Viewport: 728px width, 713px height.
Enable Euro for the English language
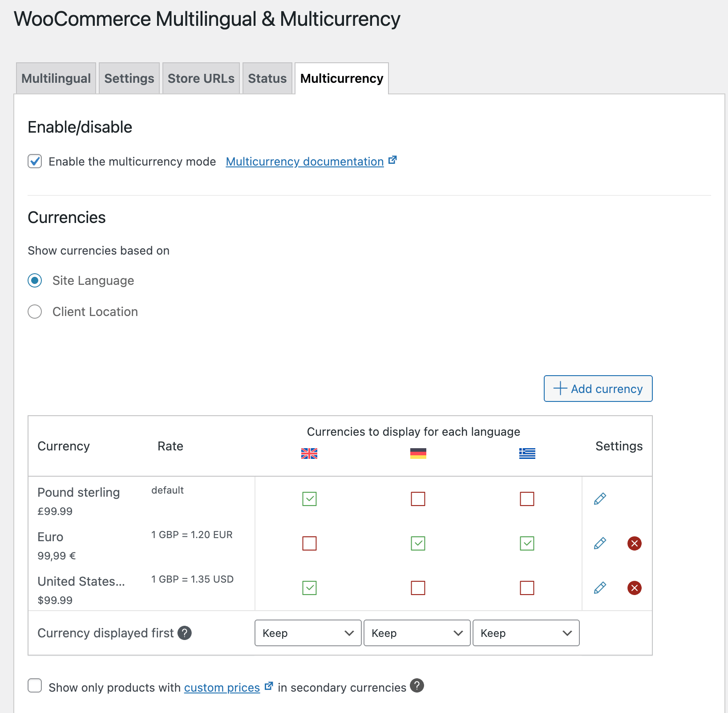[x=309, y=543]
